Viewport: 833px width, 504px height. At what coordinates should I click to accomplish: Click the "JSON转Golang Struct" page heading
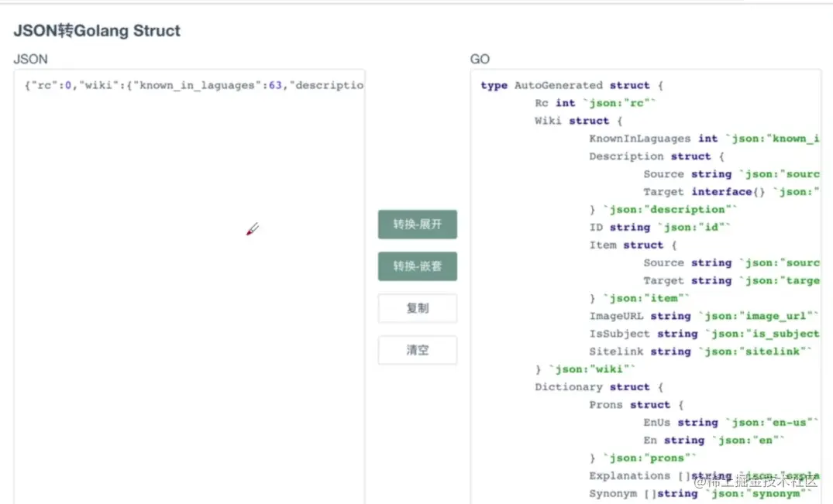tap(97, 31)
